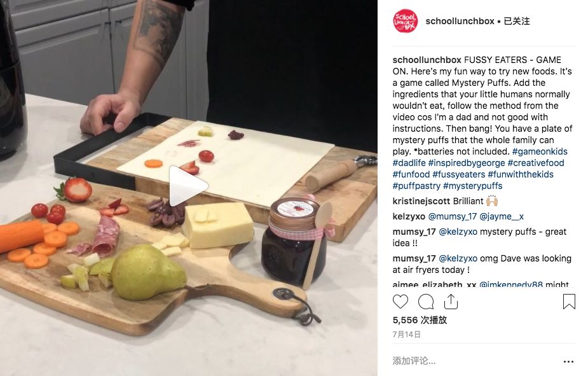Screen dimensions: 588x376
Task: Open the #creativefood hashtag
Action: pyautogui.click(x=536, y=163)
